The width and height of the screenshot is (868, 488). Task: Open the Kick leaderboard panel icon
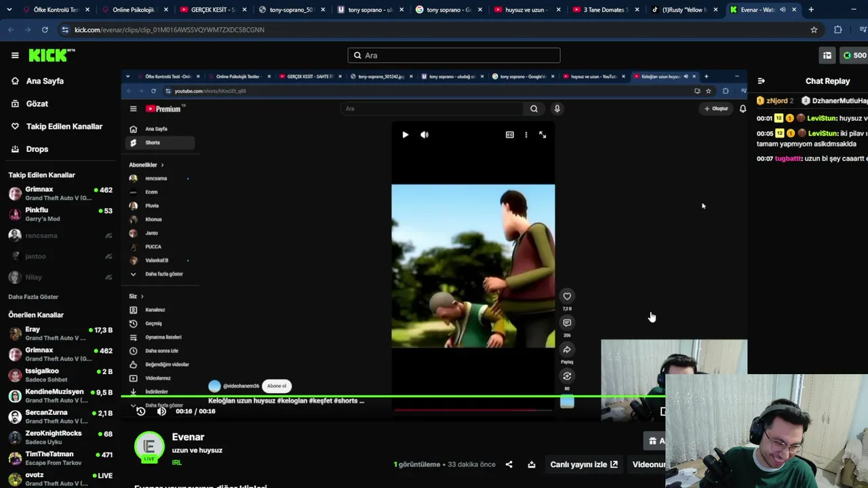click(x=827, y=56)
